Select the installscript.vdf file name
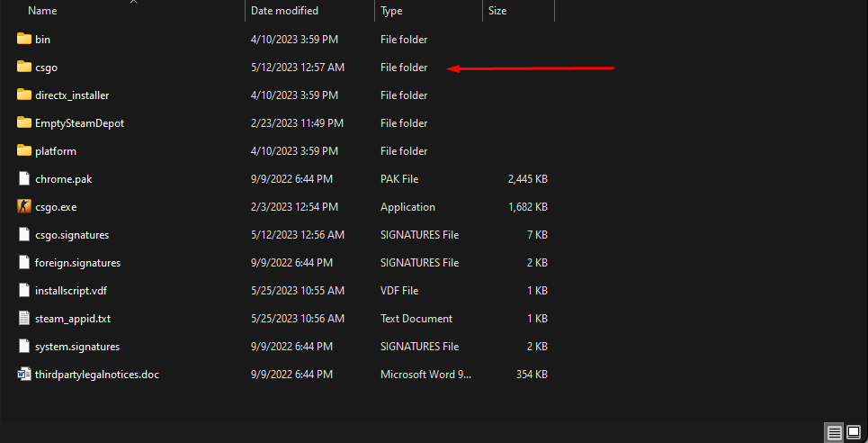Viewport: 868px width, 443px height. pyautogui.click(x=71, y=291)
